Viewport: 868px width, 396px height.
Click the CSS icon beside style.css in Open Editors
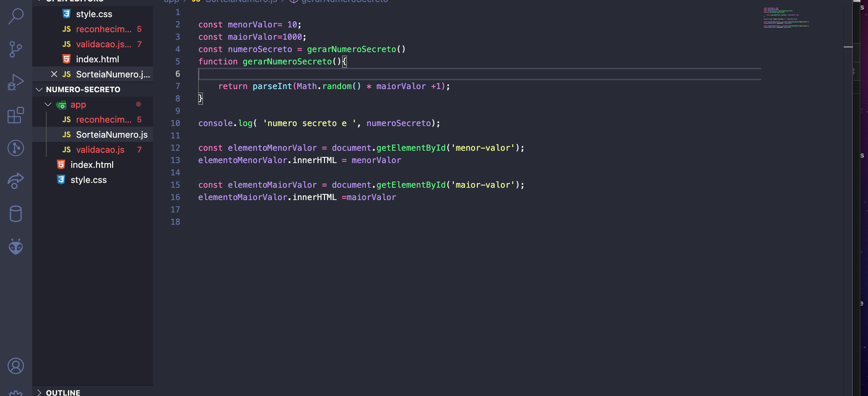[67, 14]
